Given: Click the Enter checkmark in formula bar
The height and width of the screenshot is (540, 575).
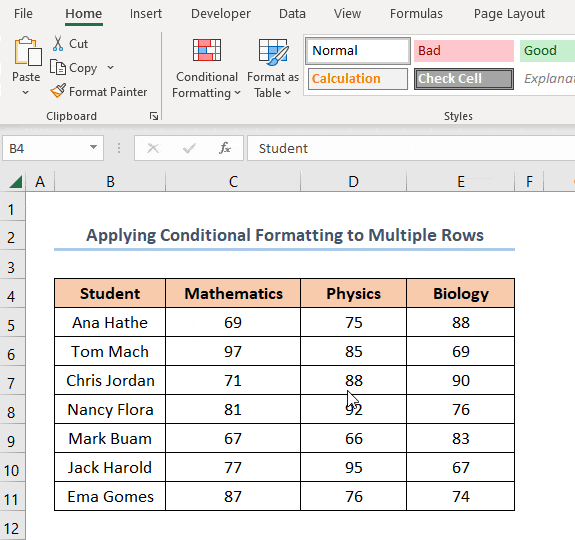Looking at the screenshot, I should [189, 148].
